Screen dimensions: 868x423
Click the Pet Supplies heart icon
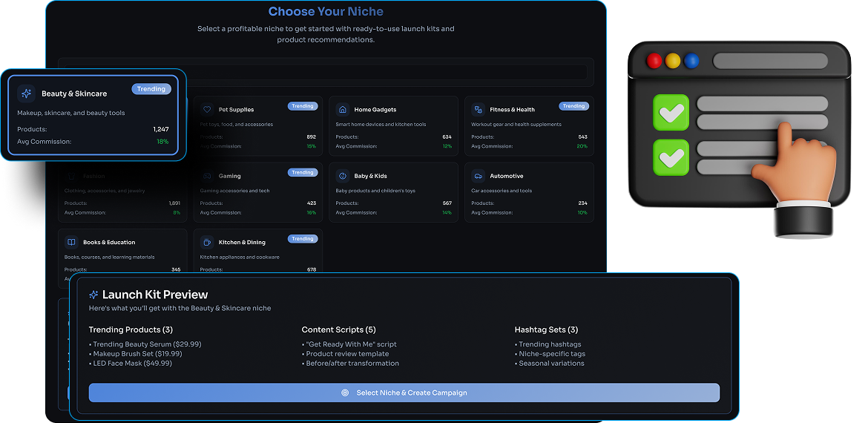coord(207,109)
